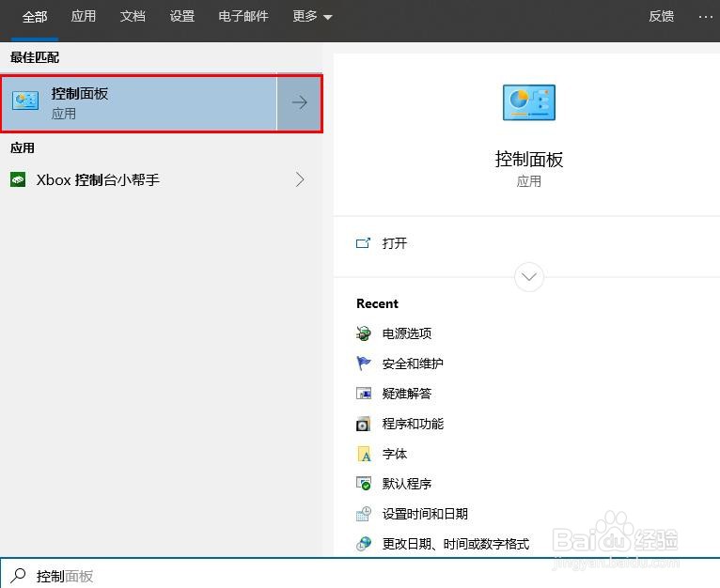The image size is (720, 588).
Task: Click the large 控制面板 preview icon
Action: click(529, 102)
